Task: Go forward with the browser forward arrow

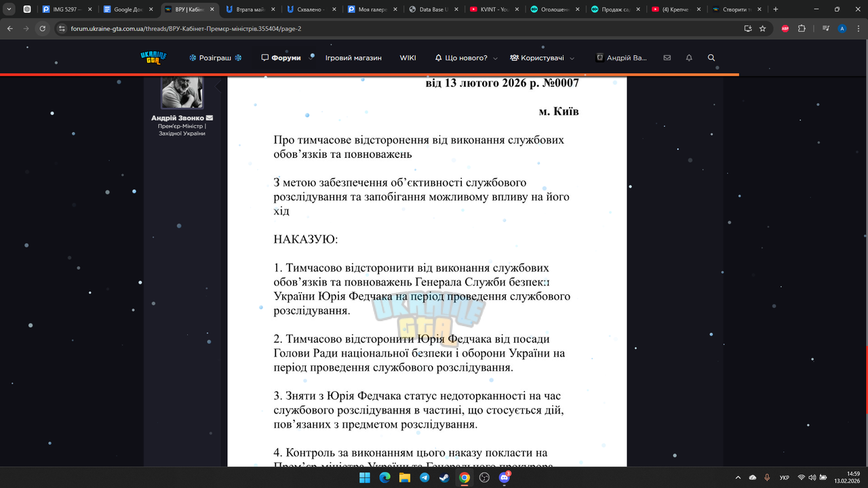Action: pos(26,28)
